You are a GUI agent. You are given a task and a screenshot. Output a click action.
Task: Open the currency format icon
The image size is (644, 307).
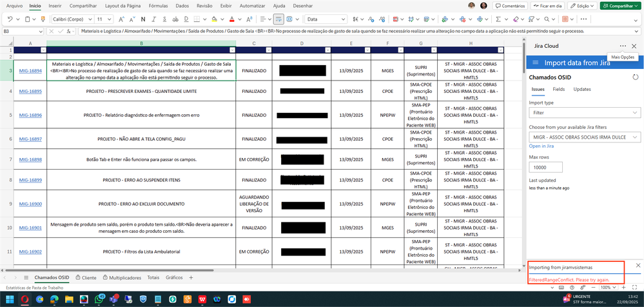click(356, 19)
